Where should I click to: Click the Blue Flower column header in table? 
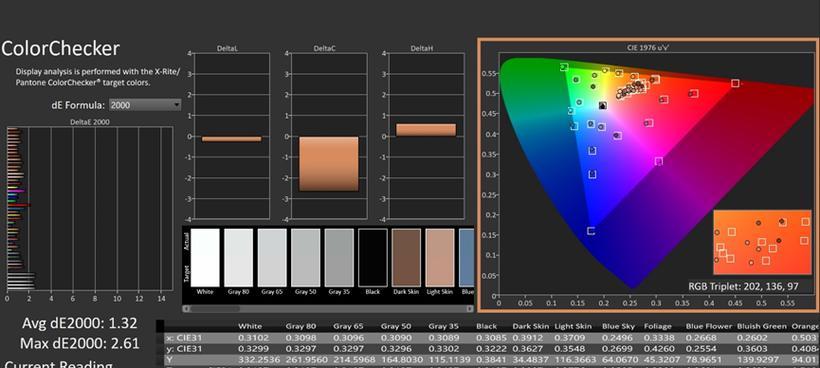(709, 326)
